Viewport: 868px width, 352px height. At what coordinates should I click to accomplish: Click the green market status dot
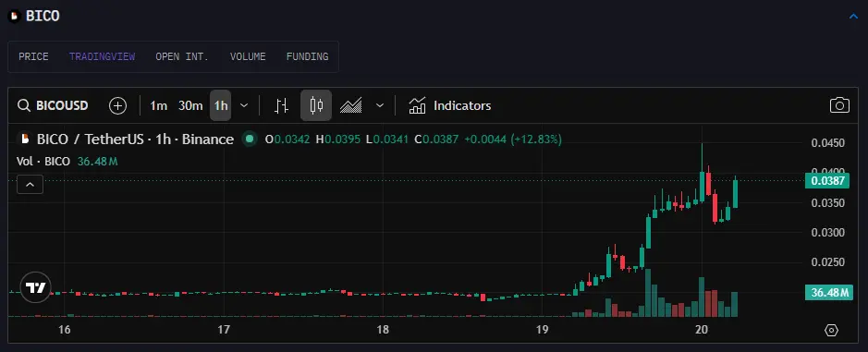pyautogui.click(x=250, y=139)
